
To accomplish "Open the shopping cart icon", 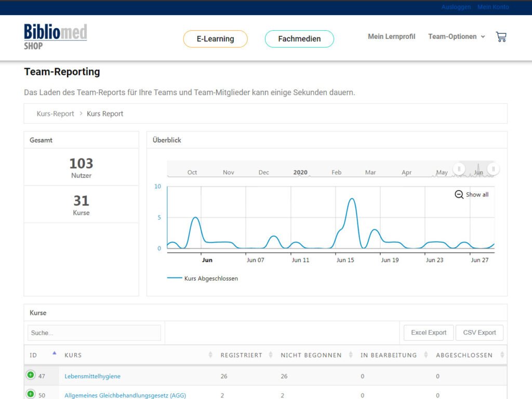I will pyautogui.click(x=501, y=37).
